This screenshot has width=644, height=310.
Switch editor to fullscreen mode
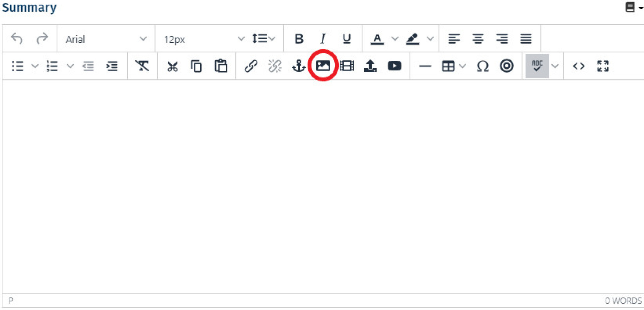point(602,66)
